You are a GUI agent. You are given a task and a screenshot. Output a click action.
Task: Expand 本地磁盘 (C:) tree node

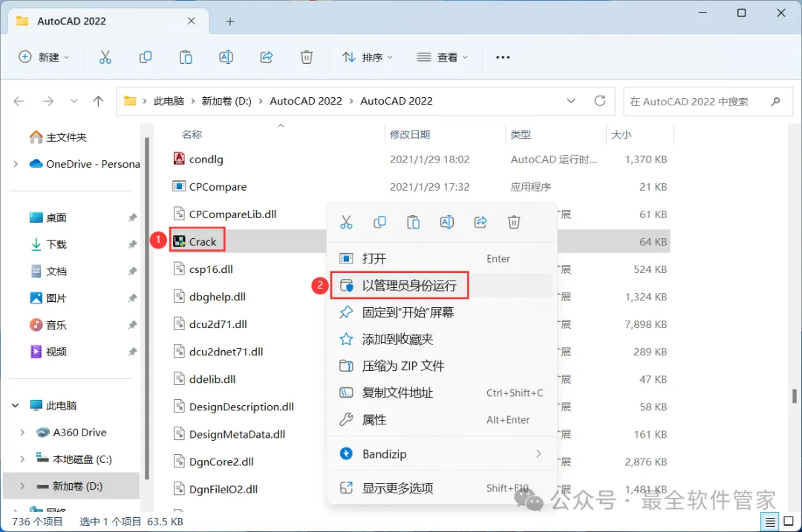(x=22, y=459)
